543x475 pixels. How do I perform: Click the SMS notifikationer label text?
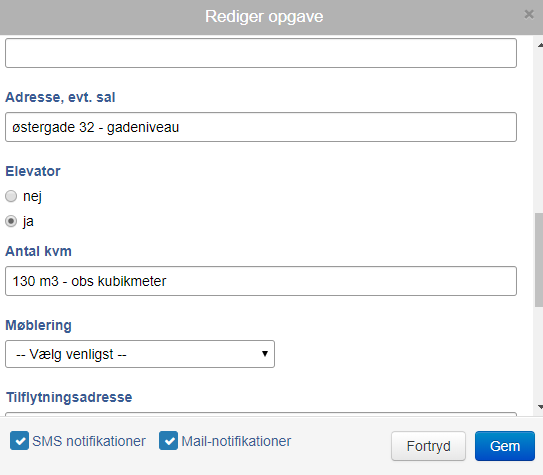[89, 441]
